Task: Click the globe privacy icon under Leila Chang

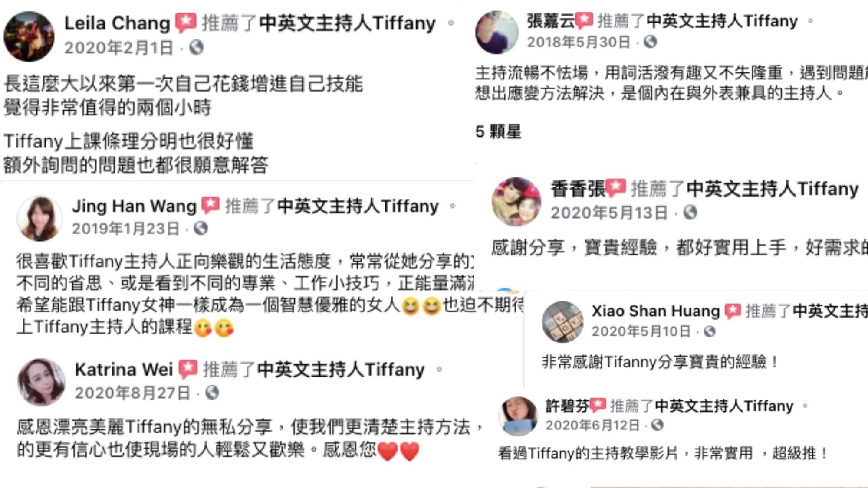Action: [196, 47]
